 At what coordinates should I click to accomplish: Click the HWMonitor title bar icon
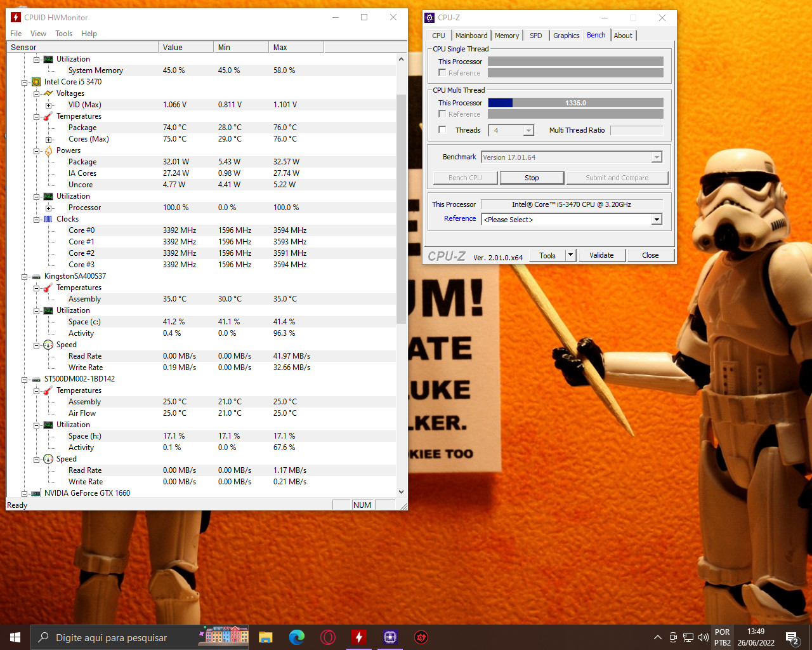point(15,18)
